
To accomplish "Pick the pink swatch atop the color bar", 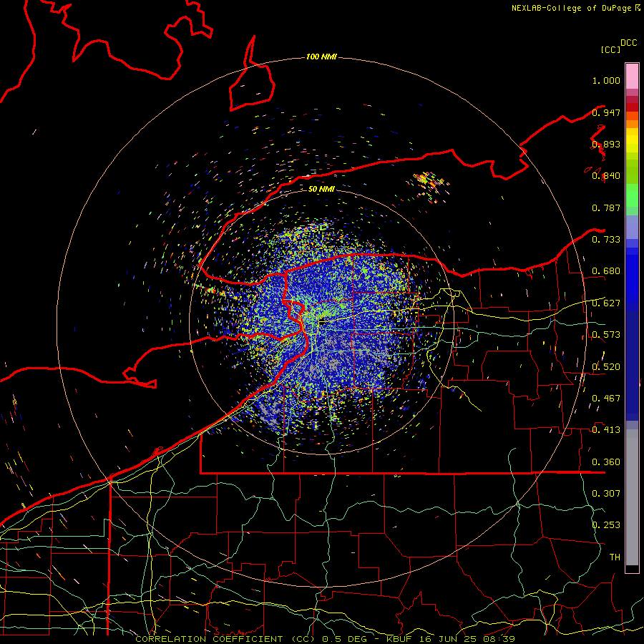I will click(632, 76).
